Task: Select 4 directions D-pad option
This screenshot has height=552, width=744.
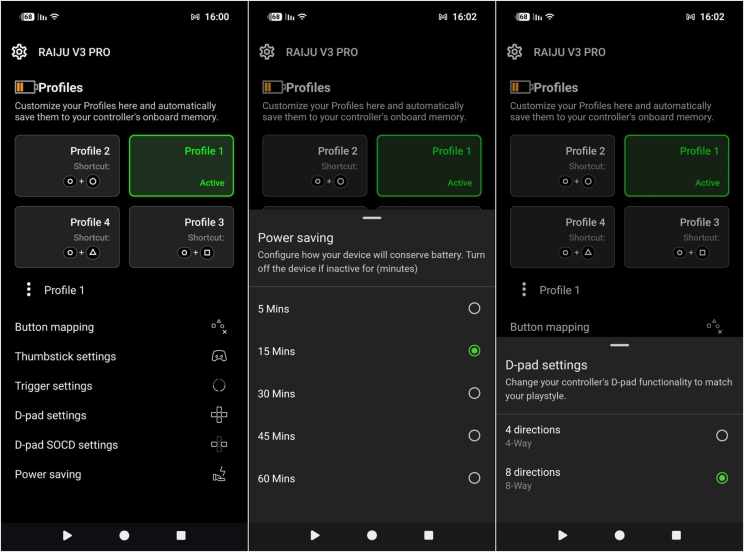Action: 620,436
